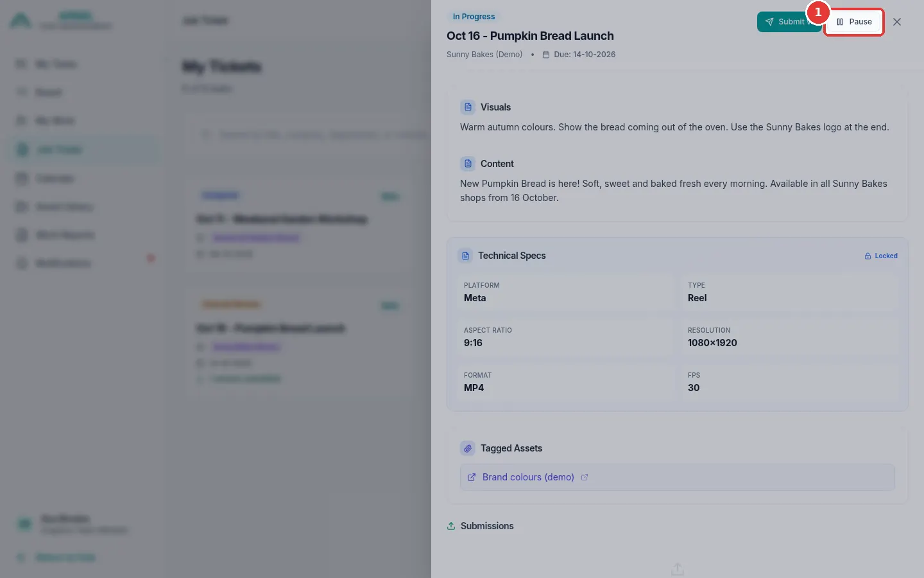Select the Platform Meta spec field
924x578 pixels.
click(565, 292)
